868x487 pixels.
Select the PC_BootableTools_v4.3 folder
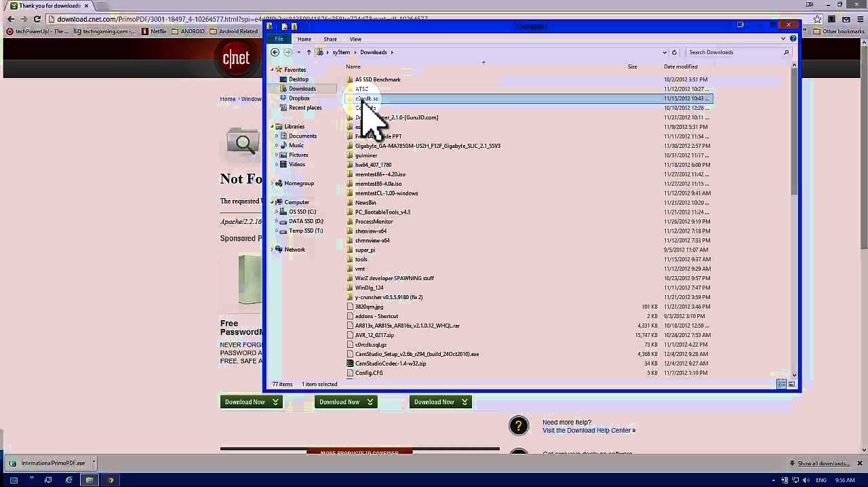(x=382, y=212)
